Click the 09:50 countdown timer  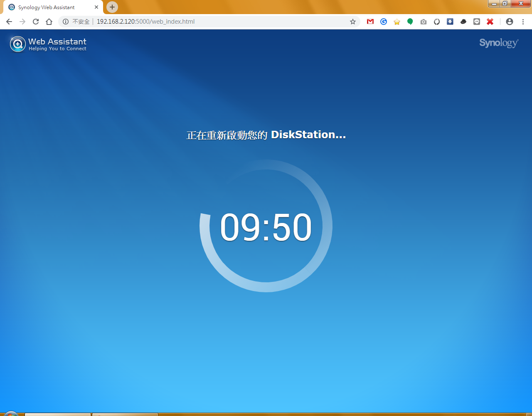point(266,227)
